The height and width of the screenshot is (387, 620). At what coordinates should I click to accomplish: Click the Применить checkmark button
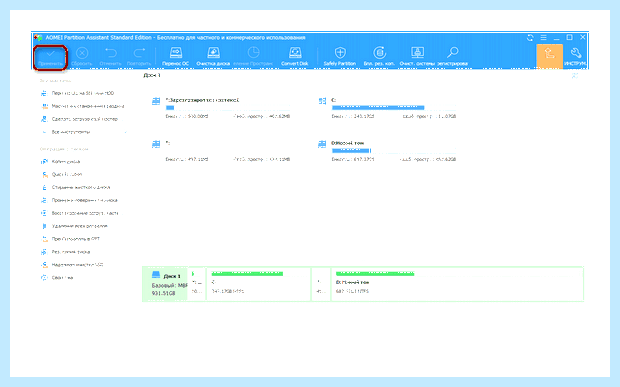[50, 58]
